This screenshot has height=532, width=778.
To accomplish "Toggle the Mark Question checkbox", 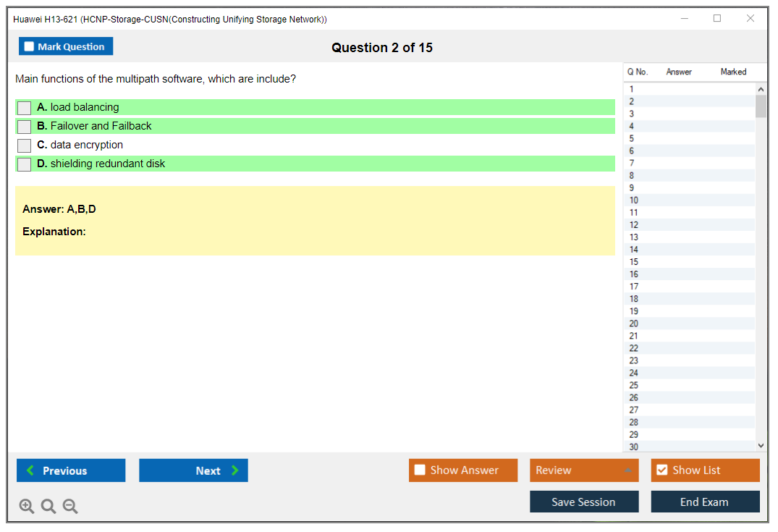I will pyautogui.click(x=30, y=46).
